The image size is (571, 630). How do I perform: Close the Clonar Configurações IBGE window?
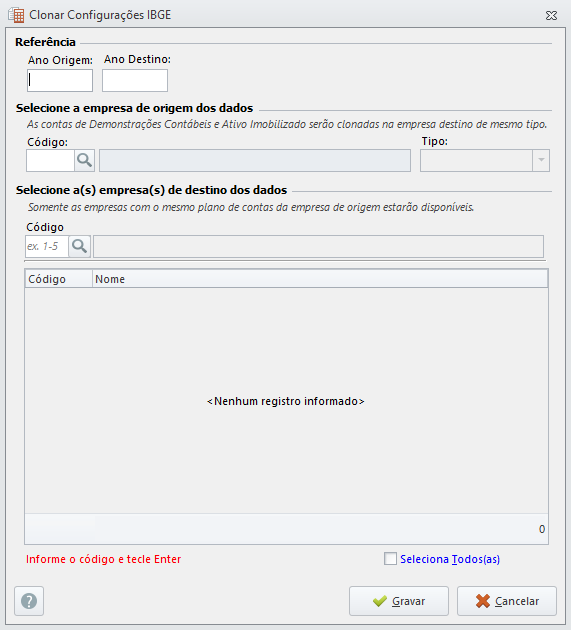(x=551, y=16)
